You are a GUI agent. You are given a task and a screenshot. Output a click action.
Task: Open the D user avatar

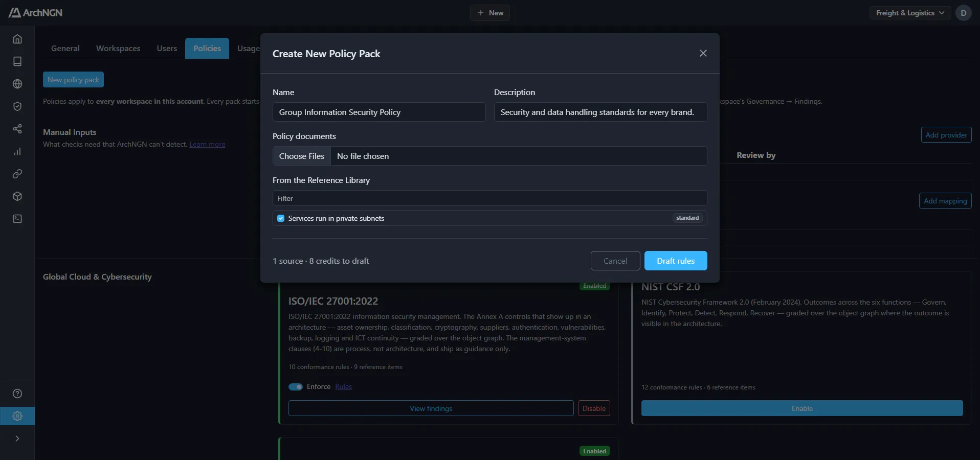[x=964, y=13]
